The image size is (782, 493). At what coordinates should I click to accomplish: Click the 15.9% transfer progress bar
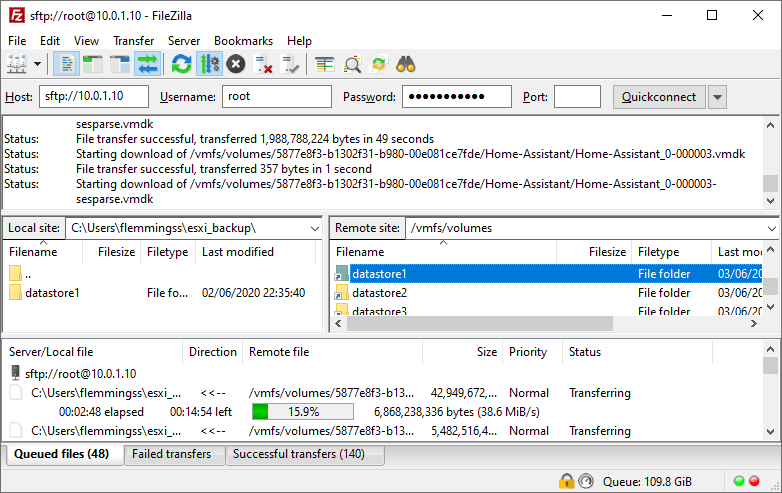303,412
